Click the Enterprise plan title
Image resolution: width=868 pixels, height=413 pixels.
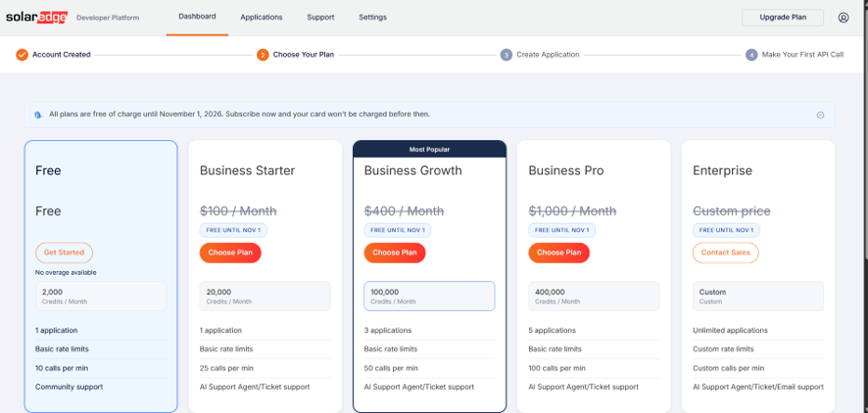(x=723, y=171)
